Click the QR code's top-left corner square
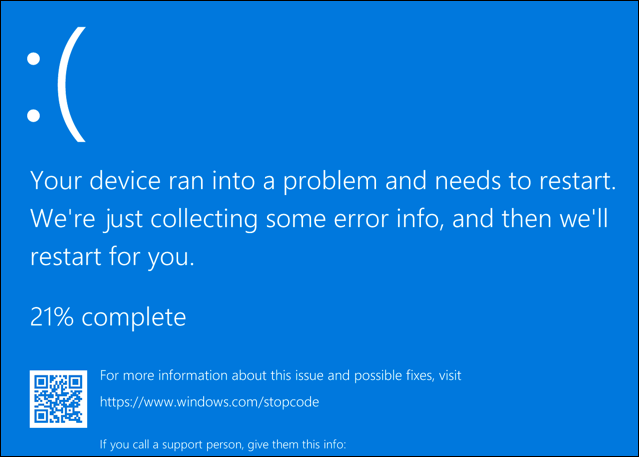Image resolution: width=639 pixels, height=457 pixels. (41, 382)
